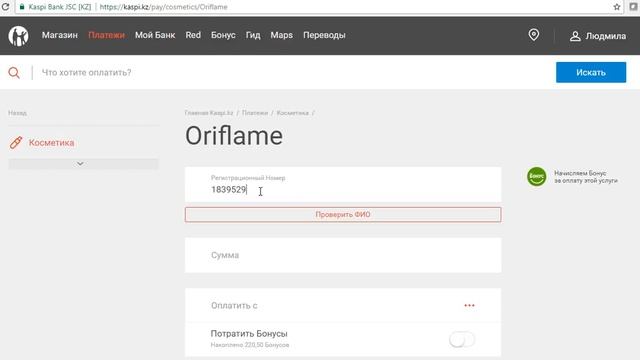Toggle the Потратить Бонусы switch
The height and width of the screenshot is (360, 640).
[462, 339]
